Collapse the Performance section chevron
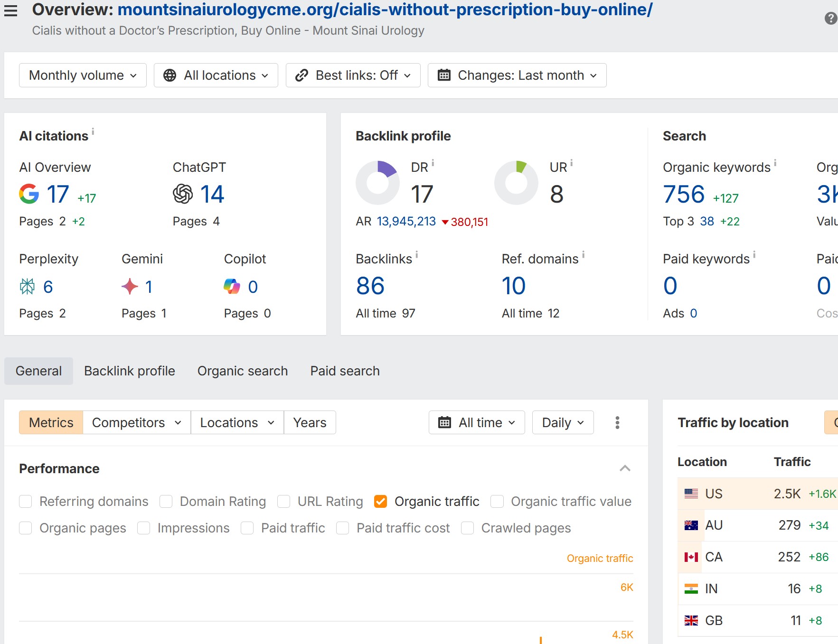This screenshot has height=644, width=838. tap(625, 468)
